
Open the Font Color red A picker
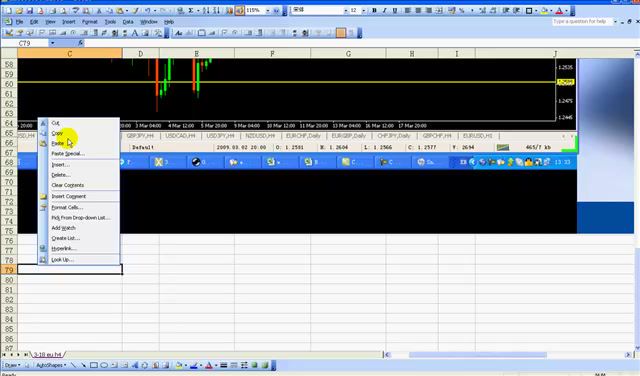coord(560,11)
